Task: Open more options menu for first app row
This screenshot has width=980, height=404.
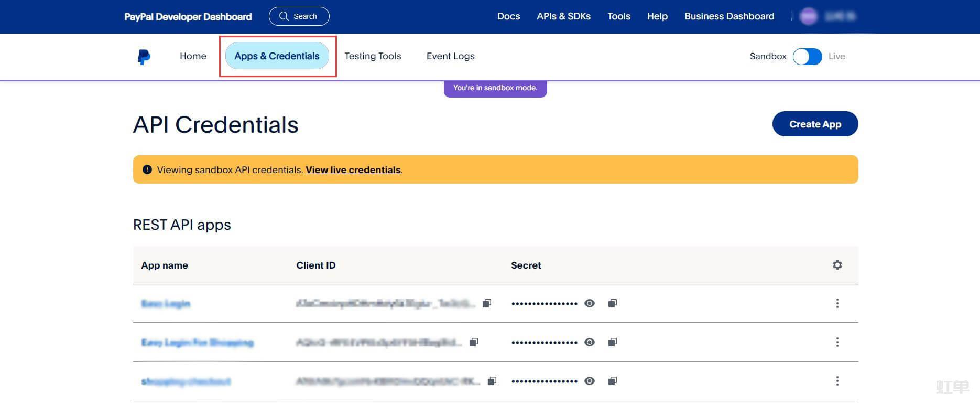Action: click(837, 303)
